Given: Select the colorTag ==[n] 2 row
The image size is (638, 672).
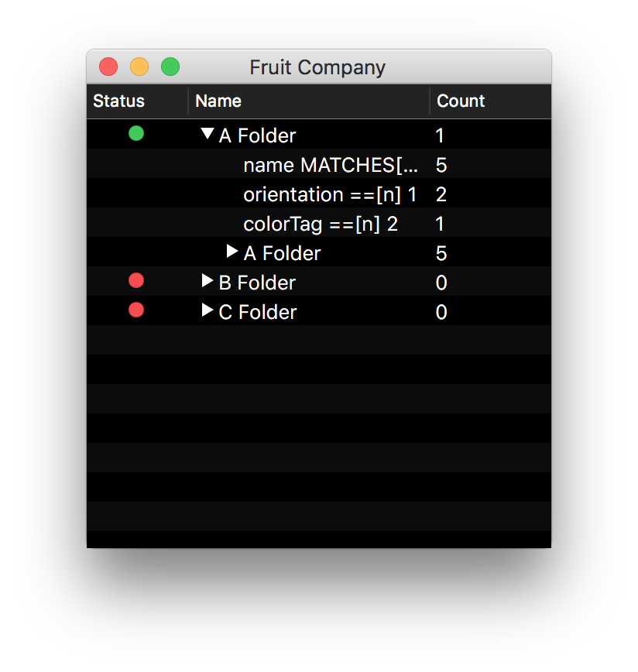Looking at the screenshot, I should coord(321,224).
